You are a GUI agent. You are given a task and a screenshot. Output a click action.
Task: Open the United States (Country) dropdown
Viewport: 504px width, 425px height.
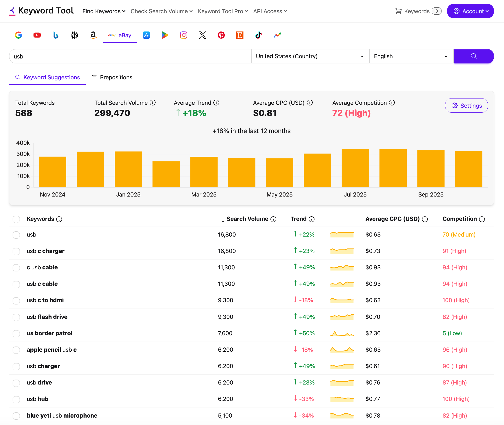coord(310,56)
